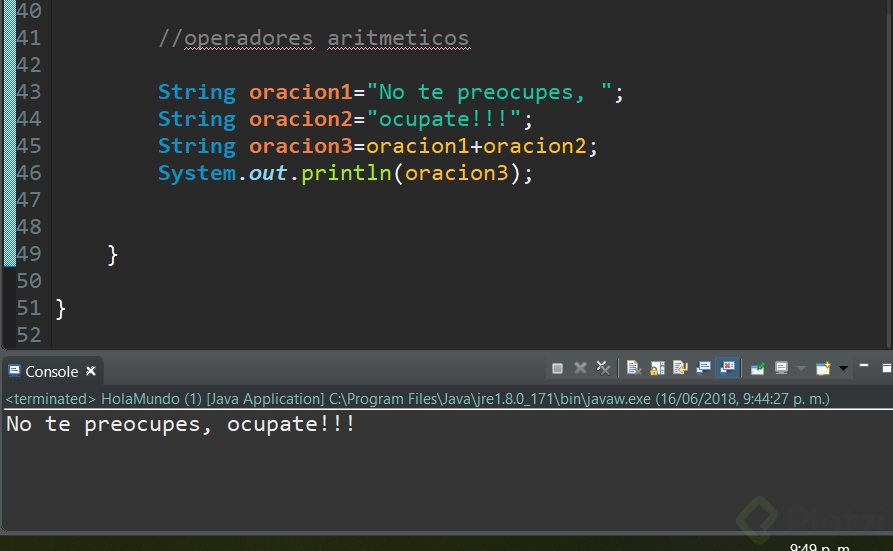This screenshot has width=893, height=551.
Task: Click line number 47 in the gutter
Action: coord(28,200)
